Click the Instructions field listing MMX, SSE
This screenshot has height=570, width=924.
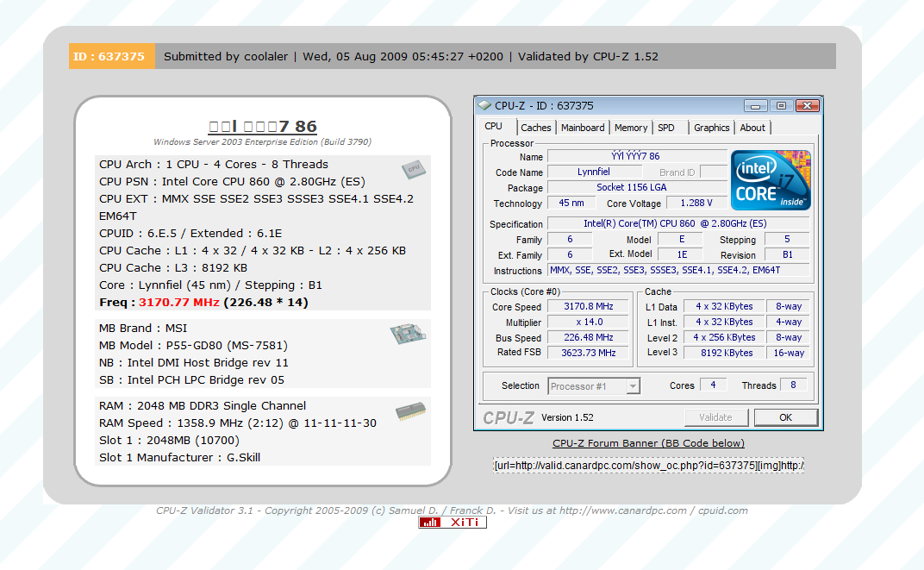[678, 270]
